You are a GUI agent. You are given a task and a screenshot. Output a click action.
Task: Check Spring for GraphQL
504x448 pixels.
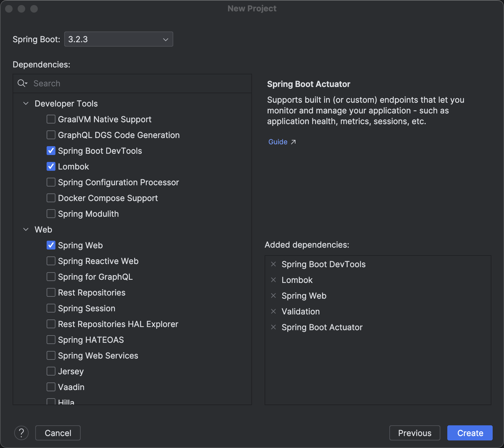[x=51, y=277]
